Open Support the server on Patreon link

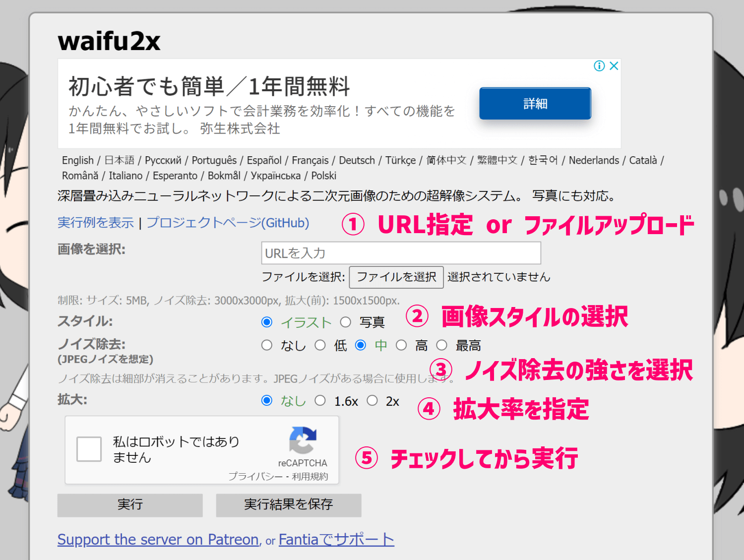tap(158, 540)
